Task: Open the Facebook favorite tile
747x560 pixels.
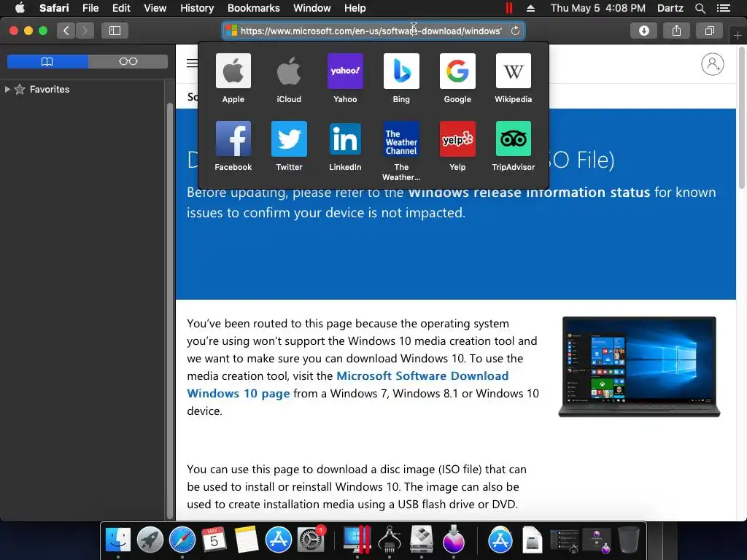Action: (x=233, y=146)
